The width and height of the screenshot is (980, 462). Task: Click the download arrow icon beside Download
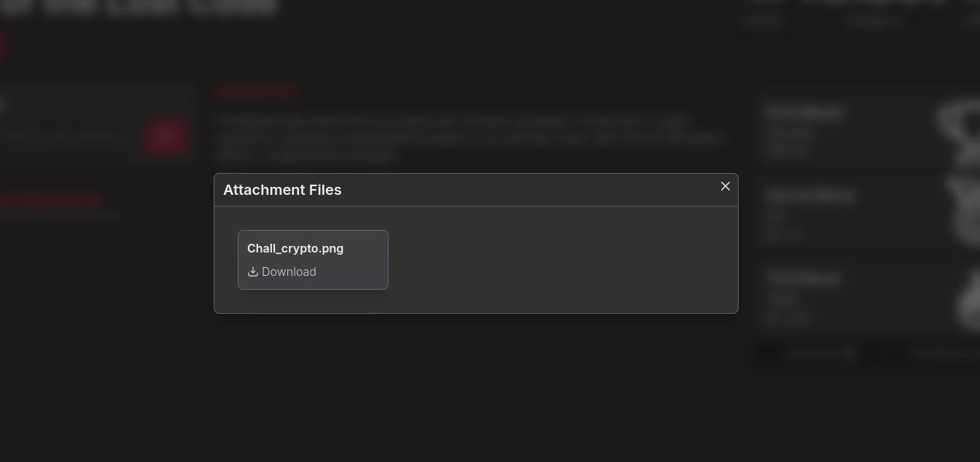[x=253, y=272]
